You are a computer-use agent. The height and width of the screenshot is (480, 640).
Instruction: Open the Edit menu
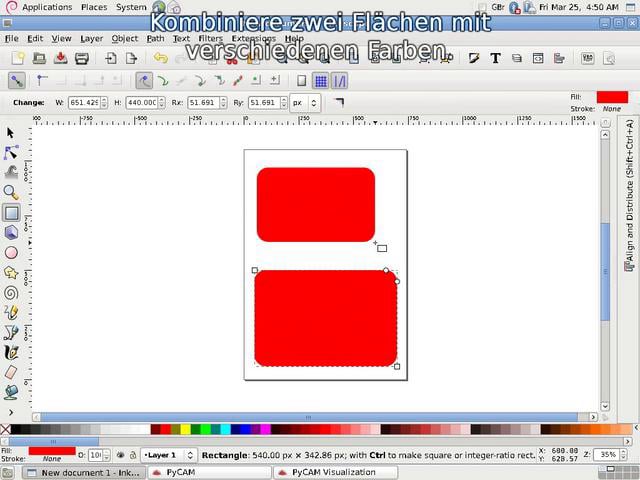coord(35,38)
